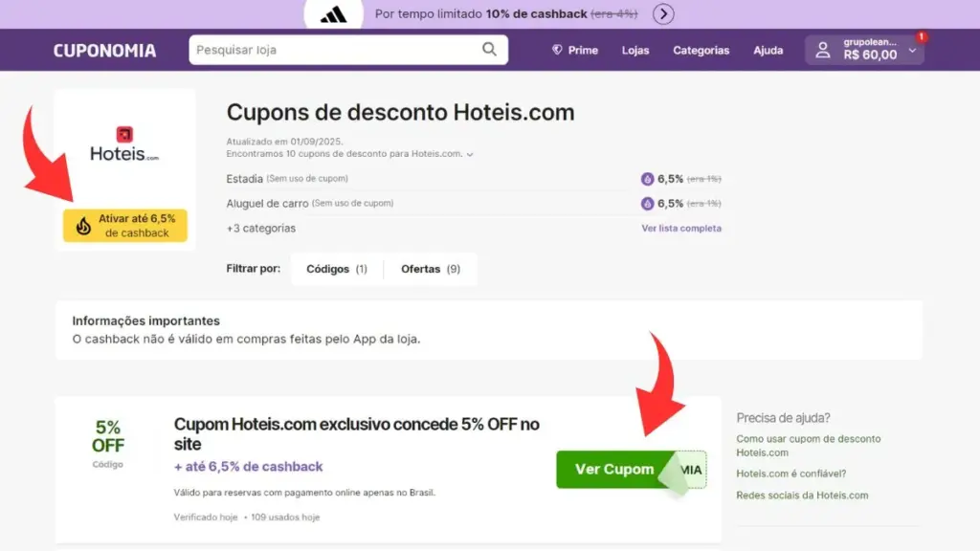Click the flame icon on cashback button
The height and width of the screenshot is (551, 980).
tap(84, 226)
